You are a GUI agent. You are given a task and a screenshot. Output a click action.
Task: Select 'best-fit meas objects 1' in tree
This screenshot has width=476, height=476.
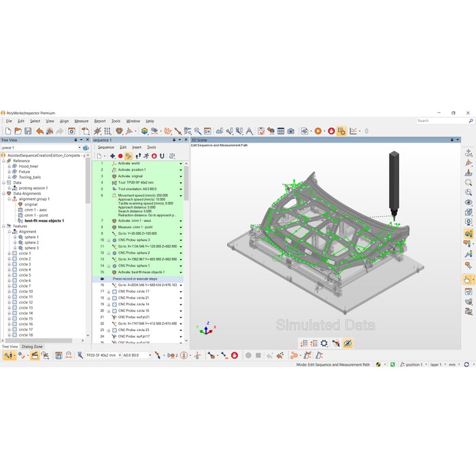click(x=44, y=220)
